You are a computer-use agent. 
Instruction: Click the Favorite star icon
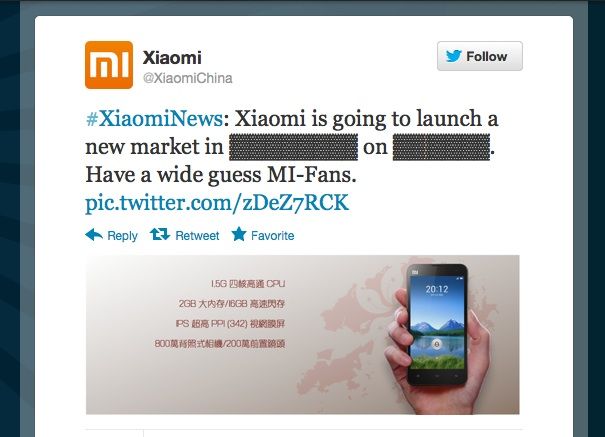click(239, 234)
